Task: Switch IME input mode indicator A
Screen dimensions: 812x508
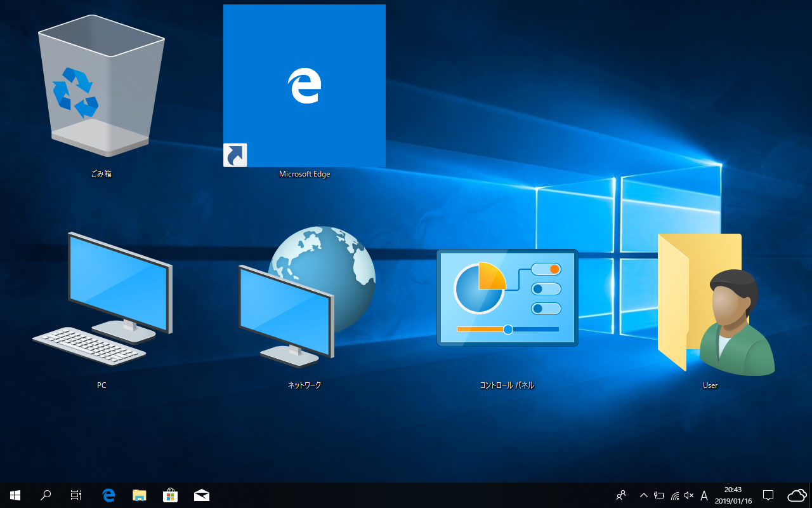Action: 704,495
